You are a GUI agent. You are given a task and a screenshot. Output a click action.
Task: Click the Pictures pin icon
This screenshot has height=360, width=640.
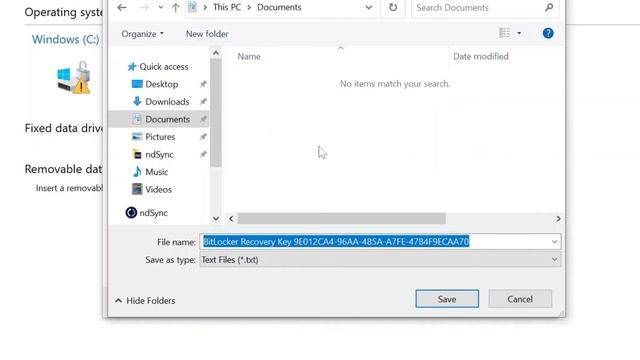[203, 137]
